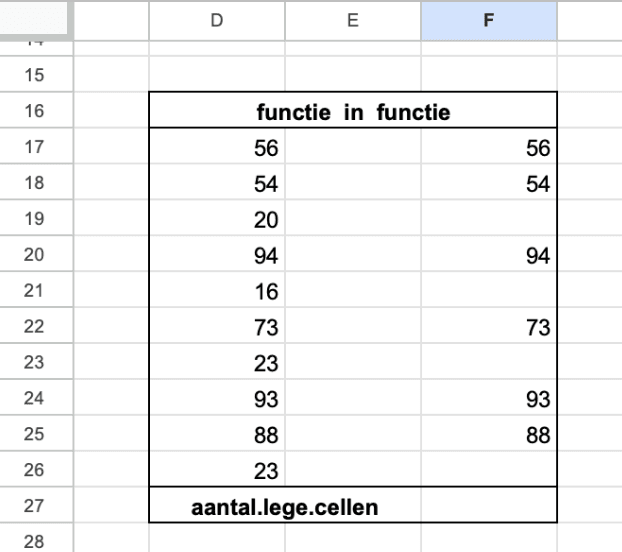
Task: Click row header number 20
Action: [38, 255]
